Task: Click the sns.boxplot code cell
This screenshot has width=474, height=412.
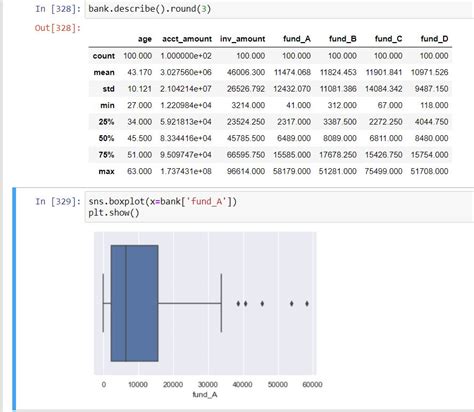Action: [279, 207]
